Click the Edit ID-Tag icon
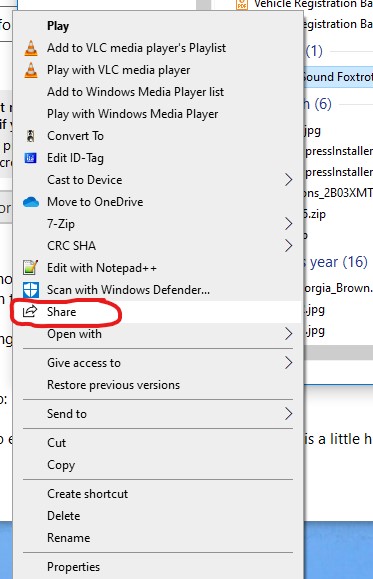 click(x=31, y=158)
